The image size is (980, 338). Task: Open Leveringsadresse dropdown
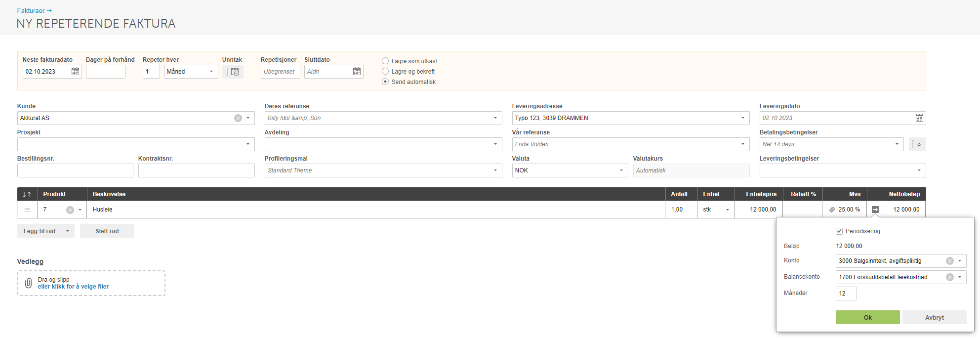742,118
